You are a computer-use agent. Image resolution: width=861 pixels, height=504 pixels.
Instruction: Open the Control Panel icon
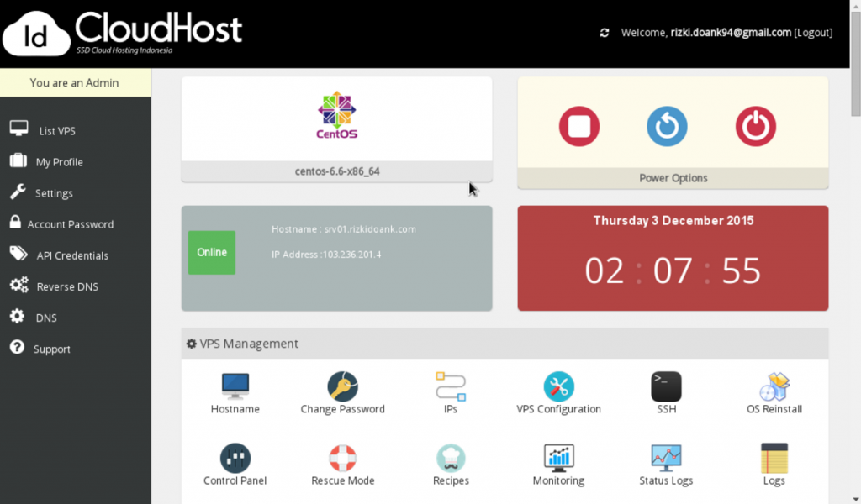(235, 459)
